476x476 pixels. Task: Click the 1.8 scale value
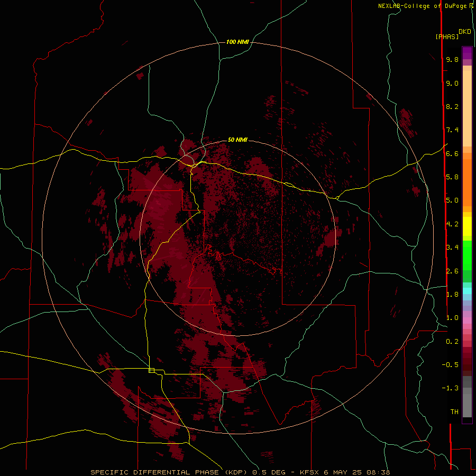pyautogui.click(x=452, y=295)
